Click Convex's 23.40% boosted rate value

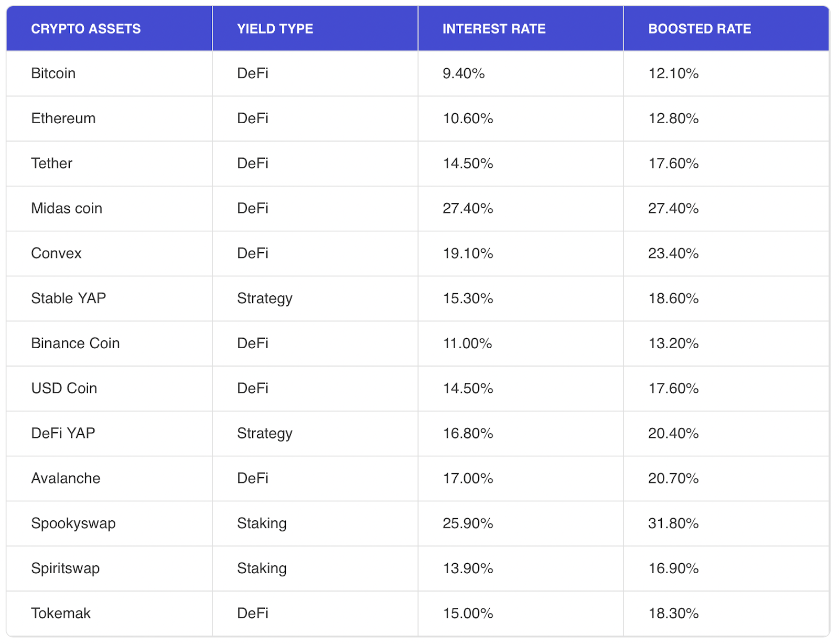[x=673, y=253]
